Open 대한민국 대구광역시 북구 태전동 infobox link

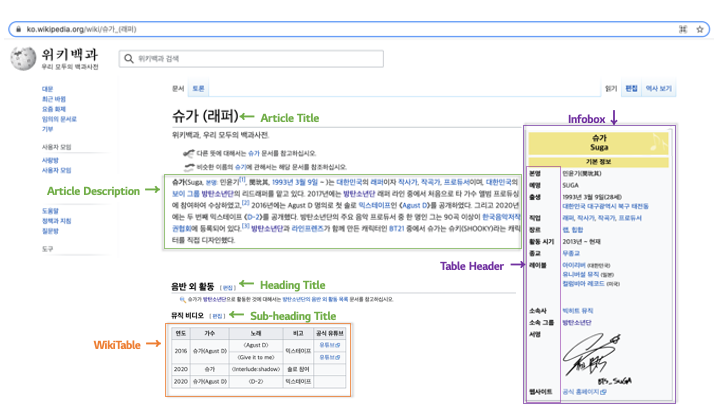tap(605, 207)
